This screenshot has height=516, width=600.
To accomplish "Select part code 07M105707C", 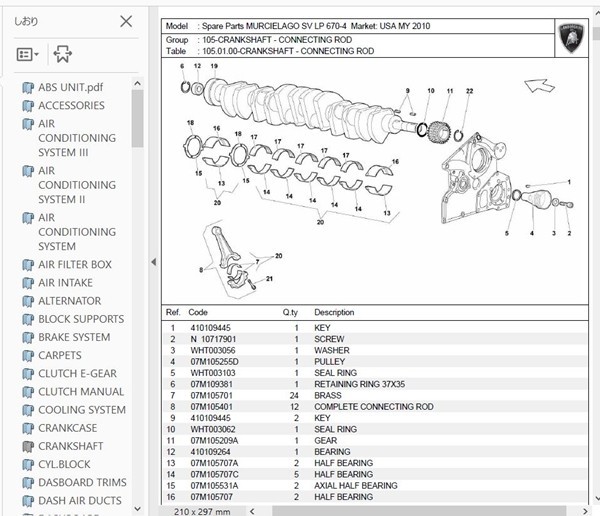I will tap(214, 475).
